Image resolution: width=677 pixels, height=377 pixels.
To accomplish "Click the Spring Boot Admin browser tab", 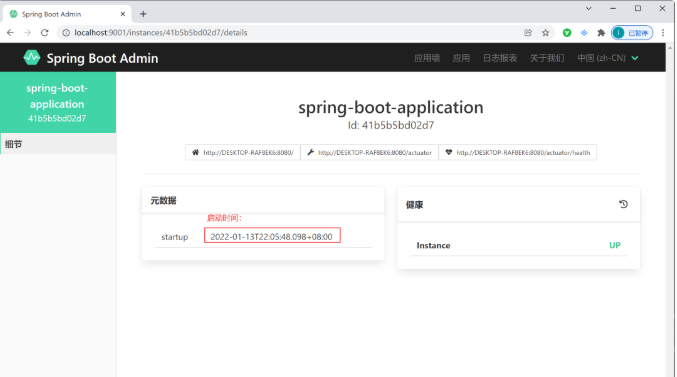I will click(x=67, y=14).
